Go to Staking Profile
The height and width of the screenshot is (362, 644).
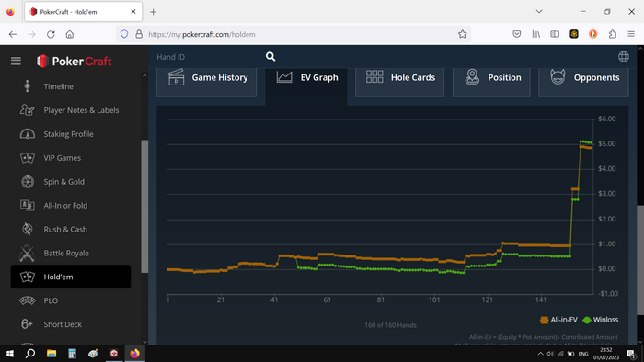(x=69, y=134)
